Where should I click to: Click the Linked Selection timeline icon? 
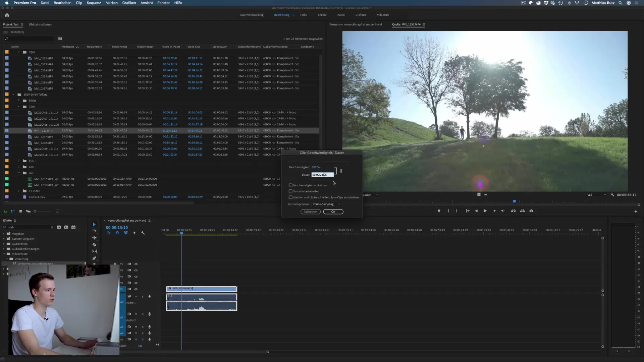pos(126,233)
